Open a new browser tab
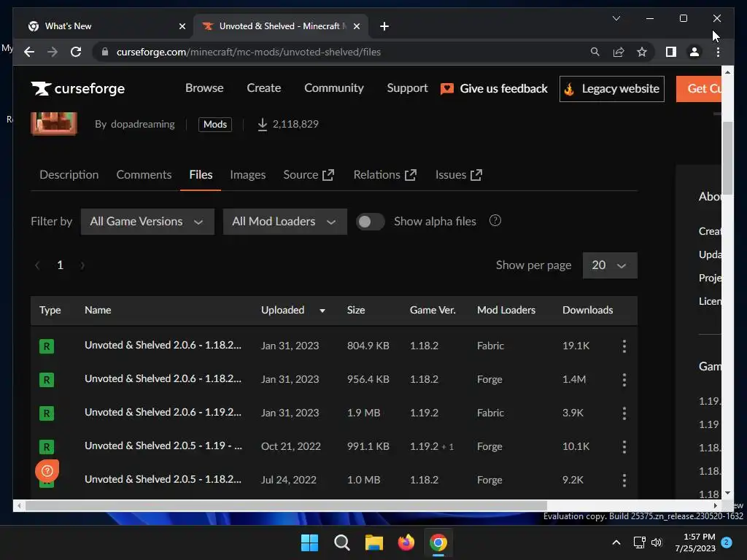Screen dimensions: 747x560 point(384,26)
